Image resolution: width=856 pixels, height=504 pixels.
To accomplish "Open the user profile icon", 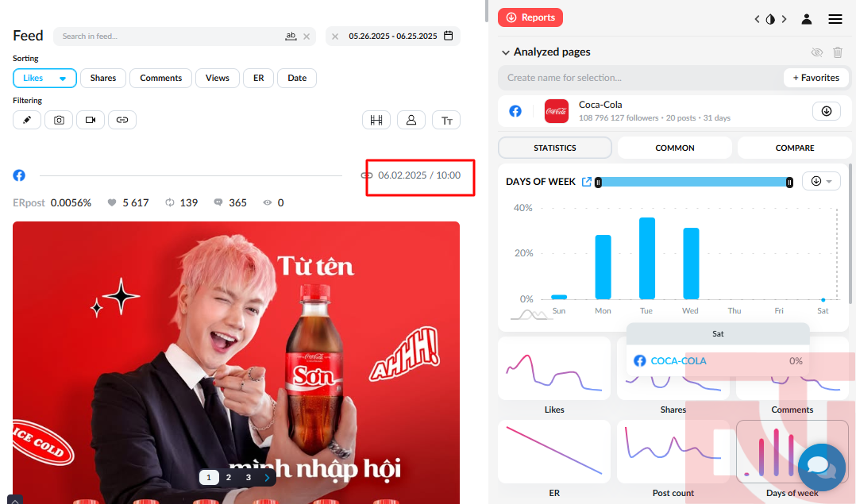I will click(806, 19).
